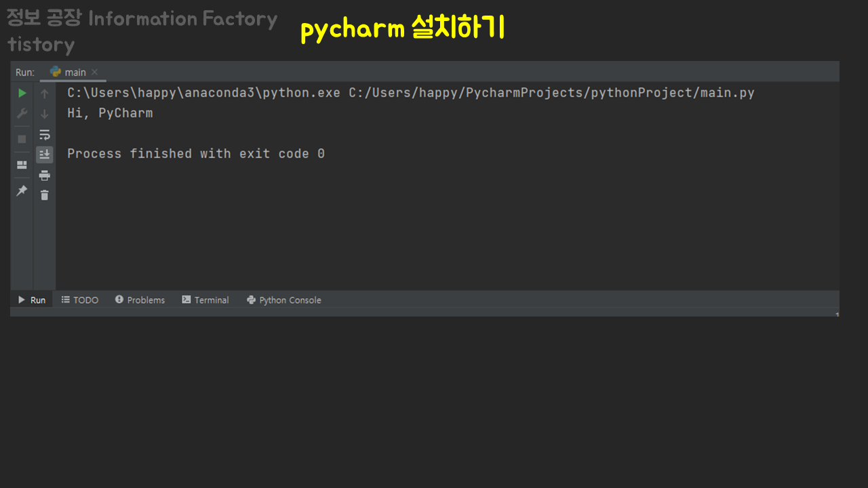Click the 'Hi, PyCharm' output line
868x488 pixels.
coord(110,113)
